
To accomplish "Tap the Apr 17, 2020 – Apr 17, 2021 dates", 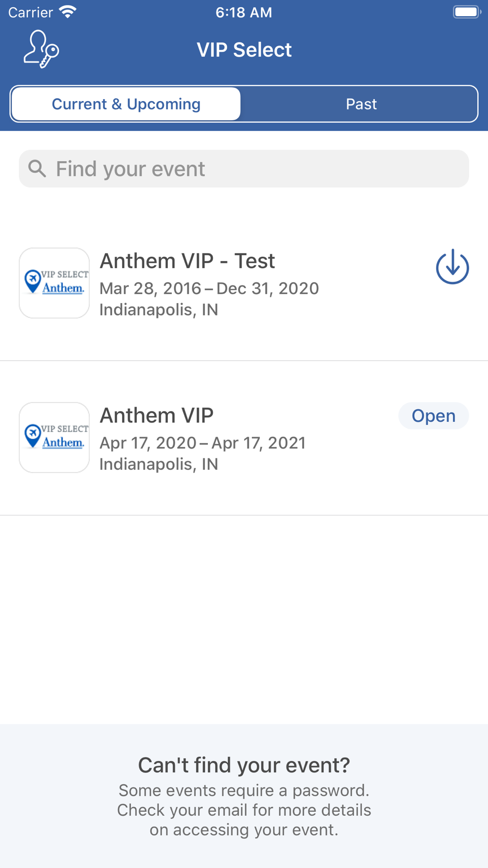I will (x=203, y=443).
